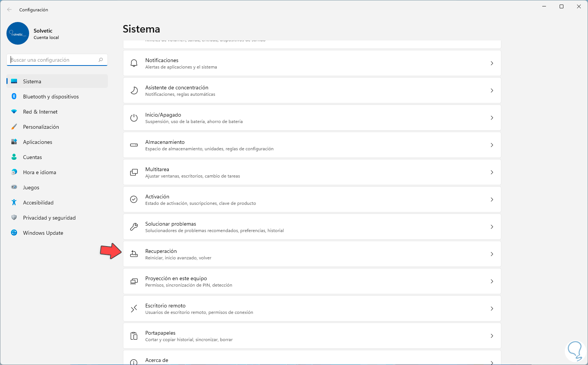The height and width of the screenshot is (365, 588).
Task: Open Escritorio remoto via its chevron
Action: point(492,309)
